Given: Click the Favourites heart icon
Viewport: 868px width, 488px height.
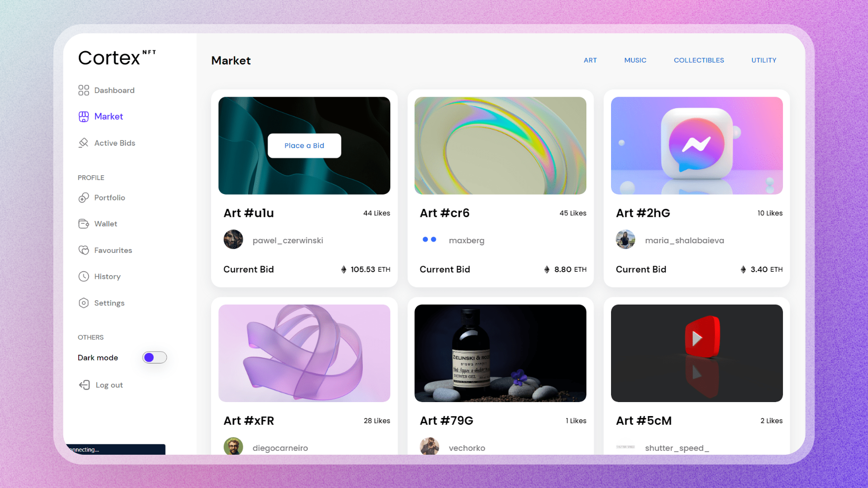Looking at the screenshot, I should click(84, 250).
